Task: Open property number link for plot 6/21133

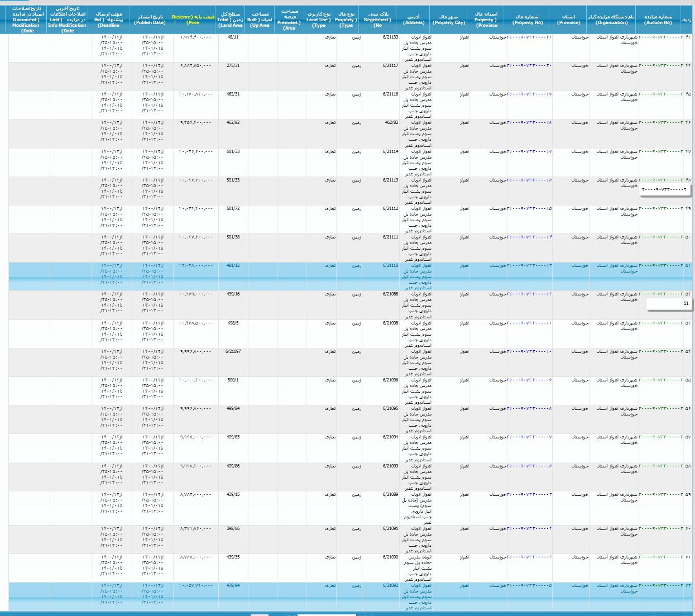Action: tap(529, 37)
